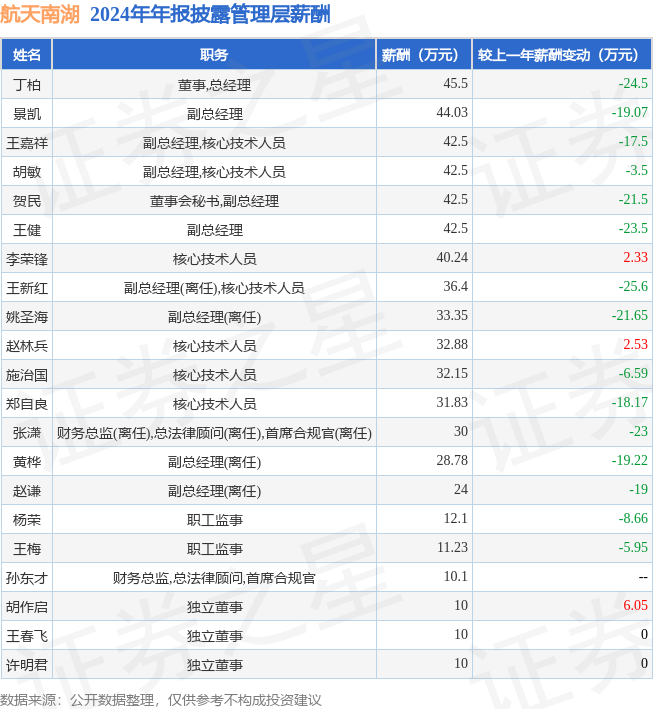Click the name cell 景凯

pos(27,113)
